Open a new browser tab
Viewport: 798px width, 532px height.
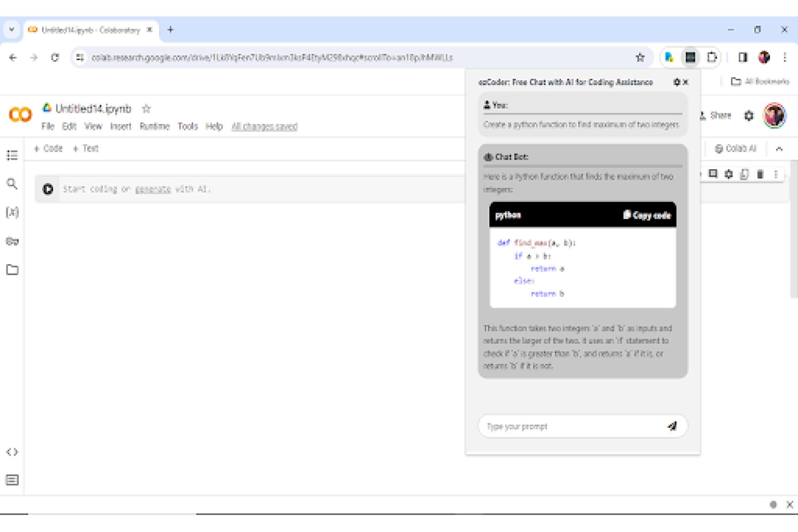coord(170,30)
